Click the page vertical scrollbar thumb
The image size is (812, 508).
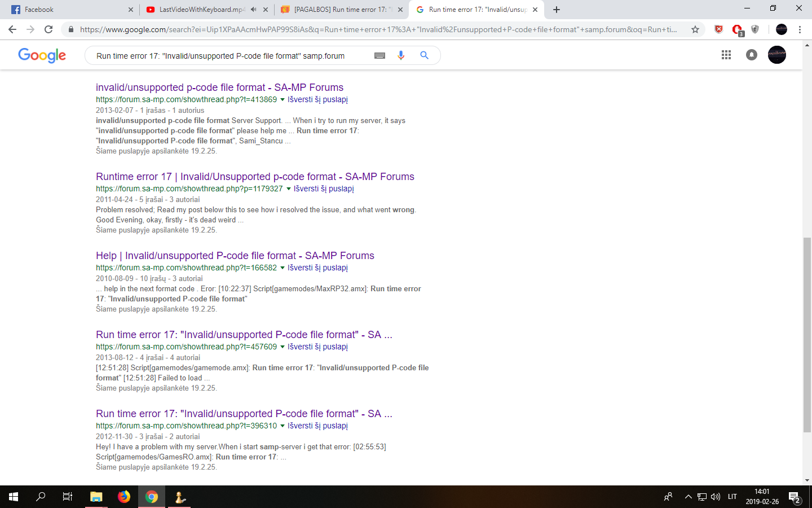coord(807,335)
